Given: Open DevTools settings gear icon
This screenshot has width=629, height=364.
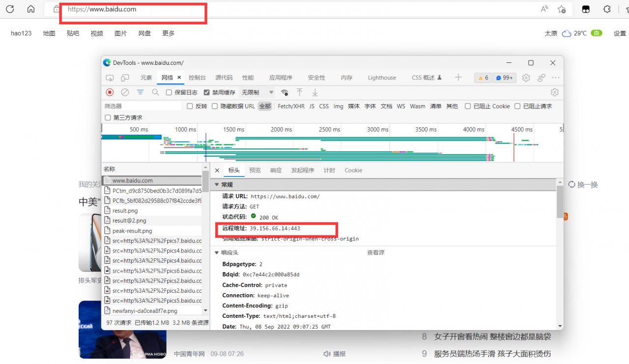Looking at the screenshot, I should (526, 78).
